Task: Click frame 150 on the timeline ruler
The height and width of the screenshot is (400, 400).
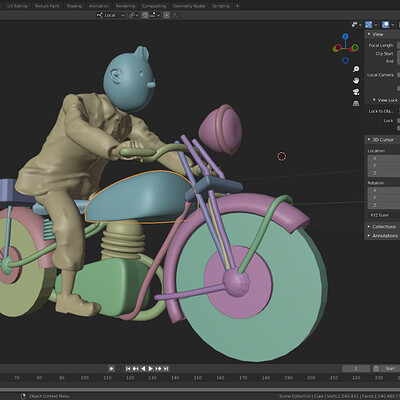Action: [x=198, y=378]
